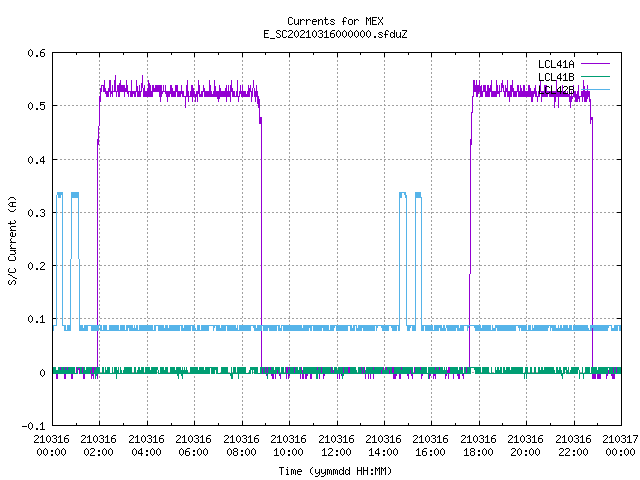Click the y-axis tick value 0.2
This screenshot has width=640, height=480.
tap(36, 266)
